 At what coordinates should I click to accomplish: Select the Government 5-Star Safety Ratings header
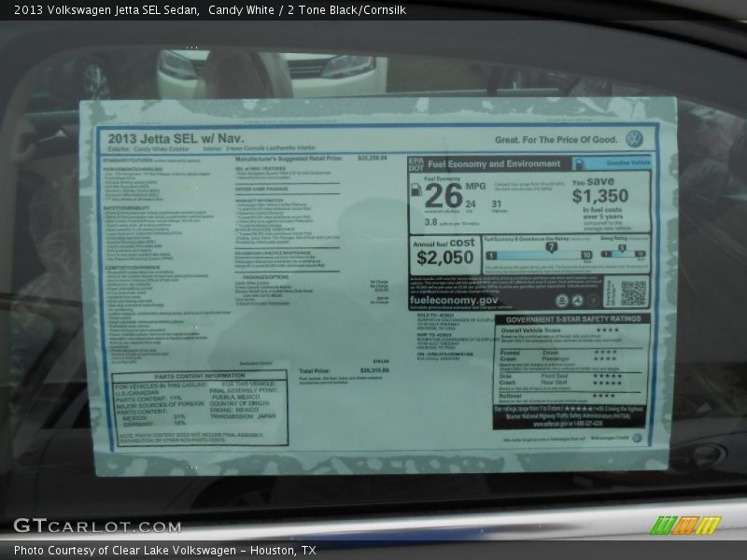click(x=571, y=318)
